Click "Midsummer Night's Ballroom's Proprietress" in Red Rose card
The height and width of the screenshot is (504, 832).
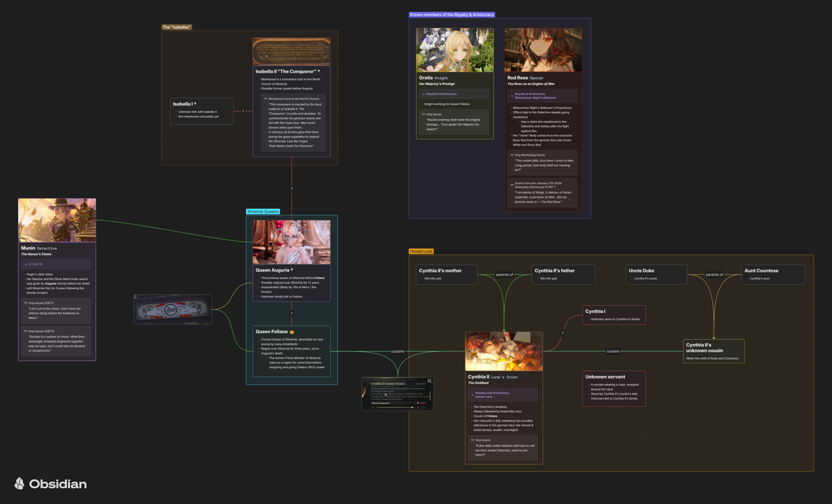point(542,108)
